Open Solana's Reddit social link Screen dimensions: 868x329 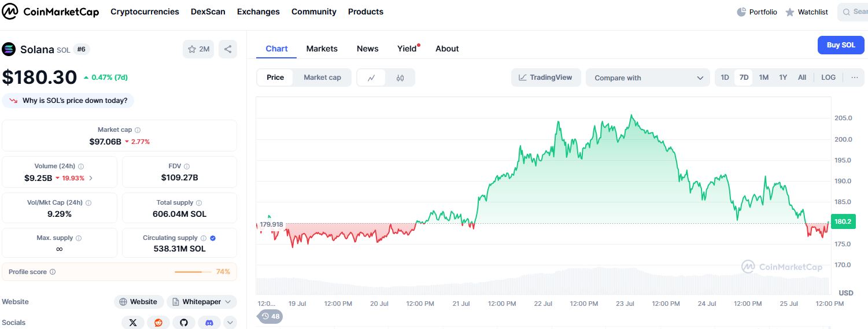[x=158, y=323]
